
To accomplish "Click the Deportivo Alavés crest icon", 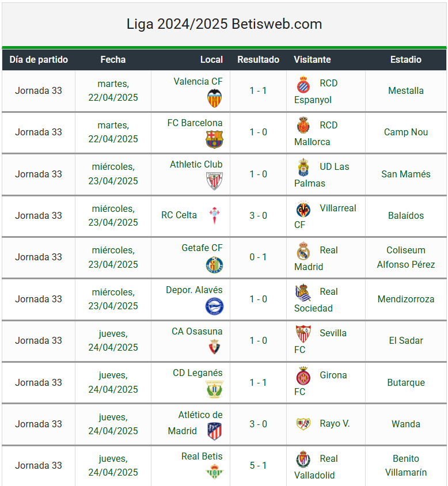I will click(214, 306).
